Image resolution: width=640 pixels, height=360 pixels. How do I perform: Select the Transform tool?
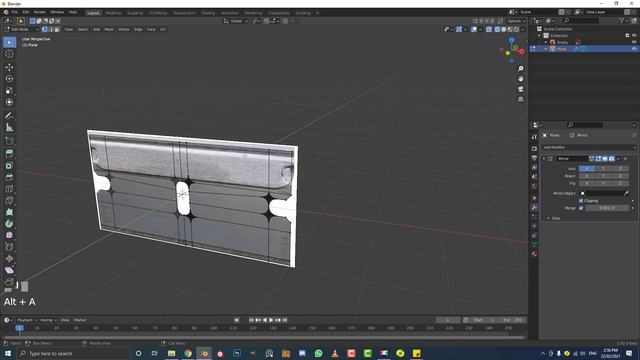pos(9,102)
